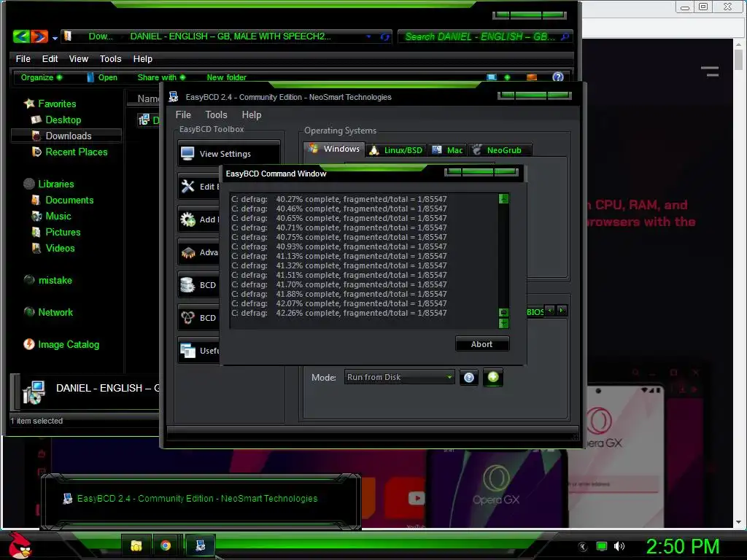This screenshot has height=560, width=747.
Task: Click the change view icon in Explorer
Action: tap(492, 77)
